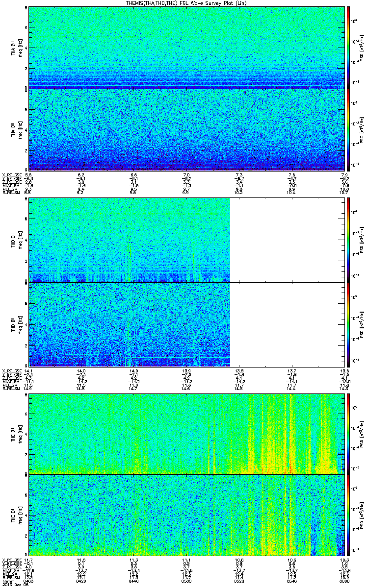Click the 0420 time tick label
The image size is (368, 588).
(x=81, y=581)
